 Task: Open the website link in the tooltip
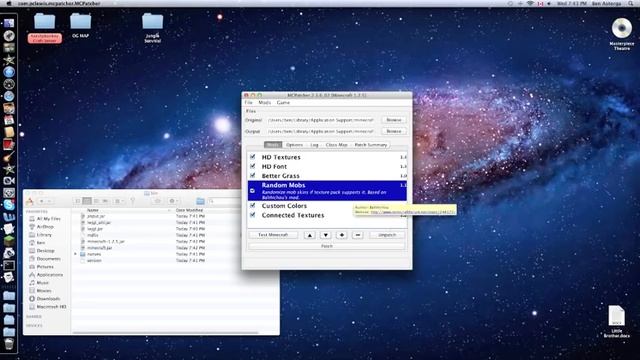point(412,212)
